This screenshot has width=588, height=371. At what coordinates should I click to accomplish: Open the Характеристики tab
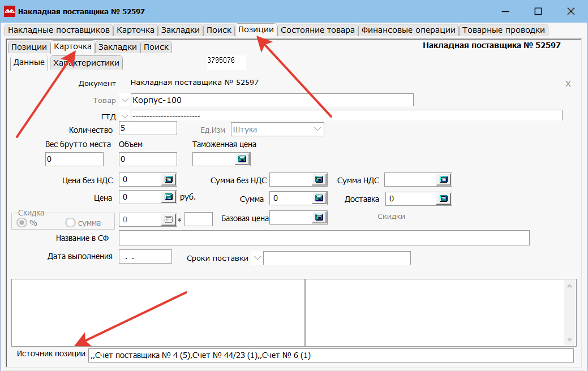[86, 63]
